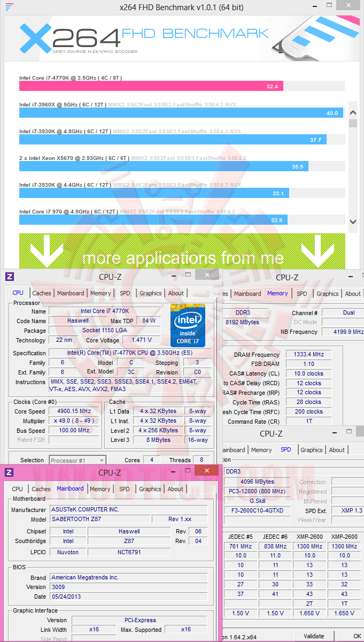Select the About tab in SPD CPU-Z window
Screen dimensions: 364x642
coord(337,450)
